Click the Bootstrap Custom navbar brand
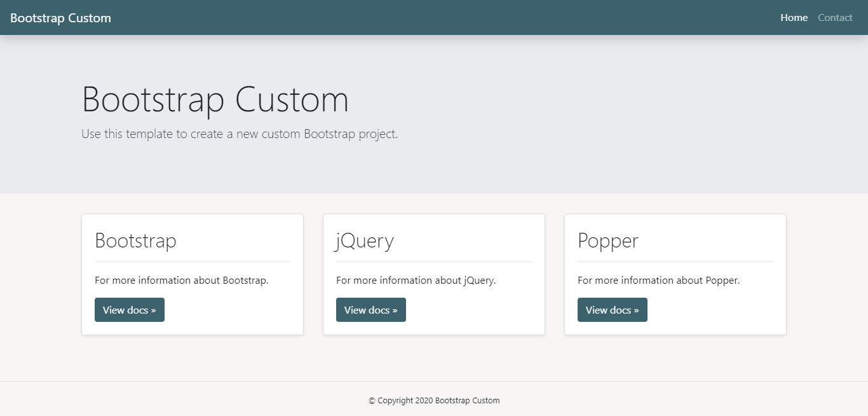Image resolution: width=868 pixels, height=416 pixels. 60,18
